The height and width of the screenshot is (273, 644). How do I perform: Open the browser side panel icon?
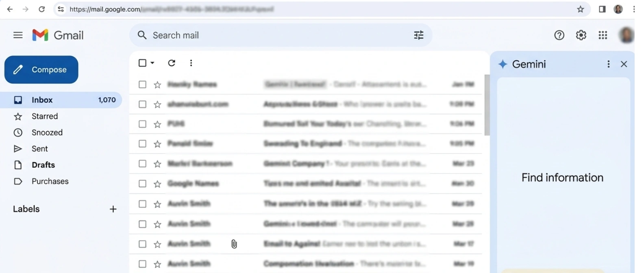[x=602, y=9]
